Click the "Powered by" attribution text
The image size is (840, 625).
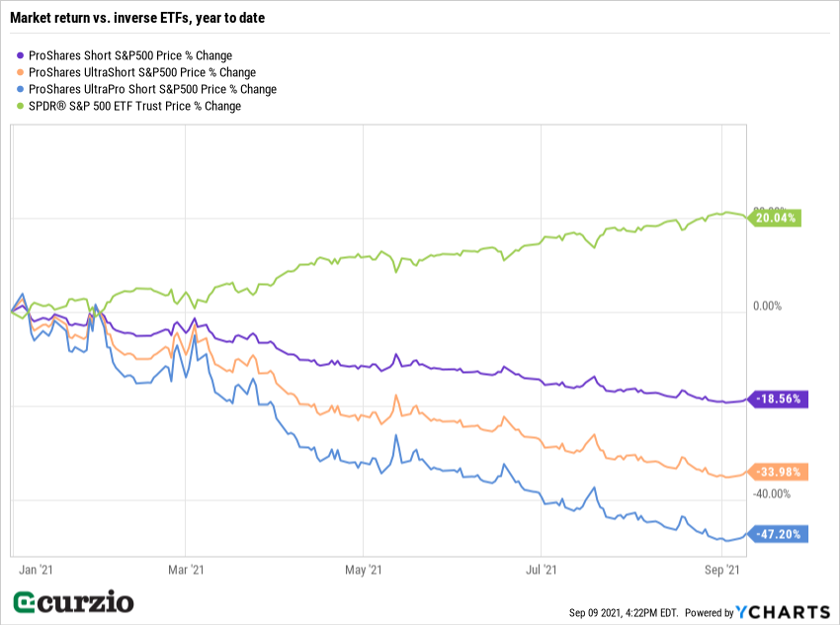coord(710,613)
